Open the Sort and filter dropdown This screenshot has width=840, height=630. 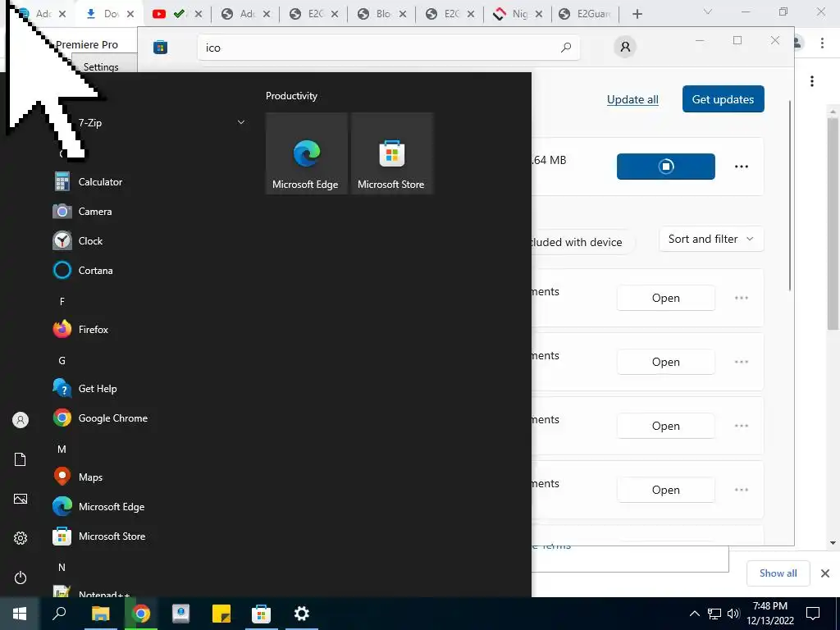point(711,239)
